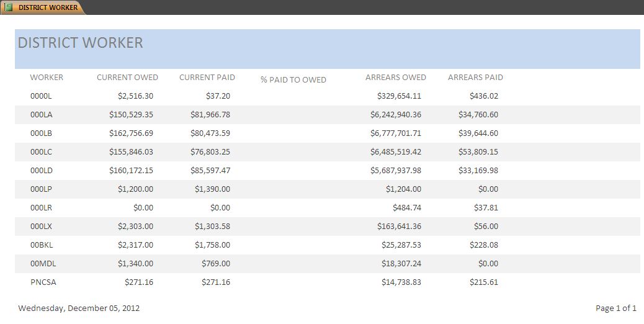Click the WORKER column header

point(47,78)
